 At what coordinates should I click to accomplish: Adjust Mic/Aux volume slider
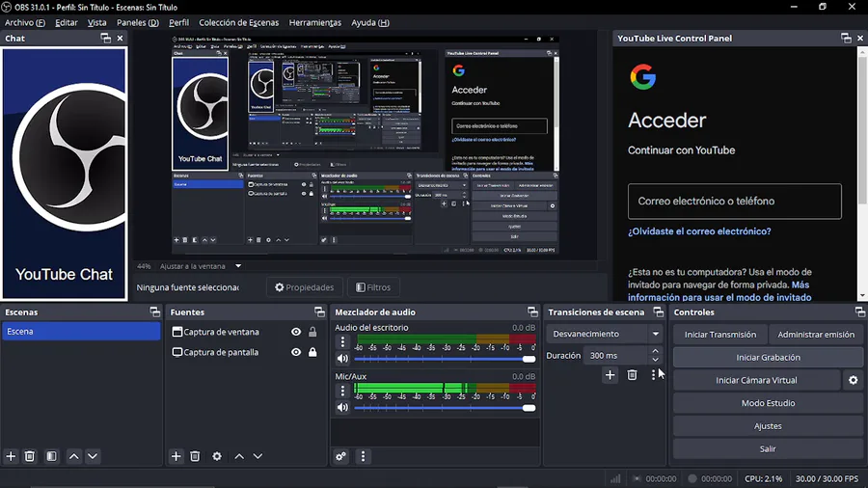click(x=445, y=408)
